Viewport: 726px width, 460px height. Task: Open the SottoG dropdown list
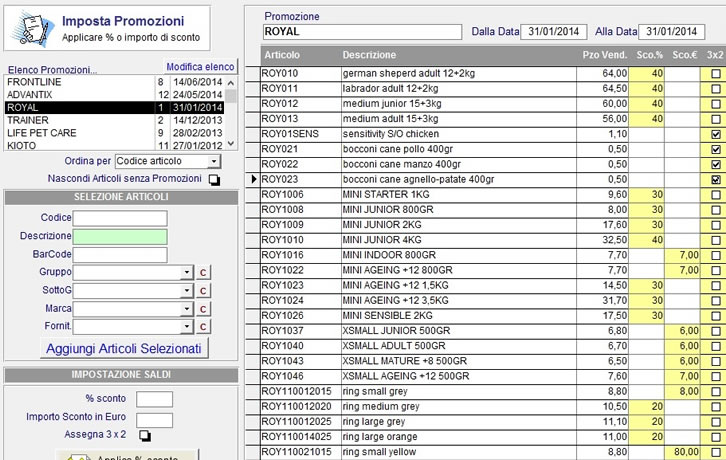pyautogui.click(x=186, y=290)
